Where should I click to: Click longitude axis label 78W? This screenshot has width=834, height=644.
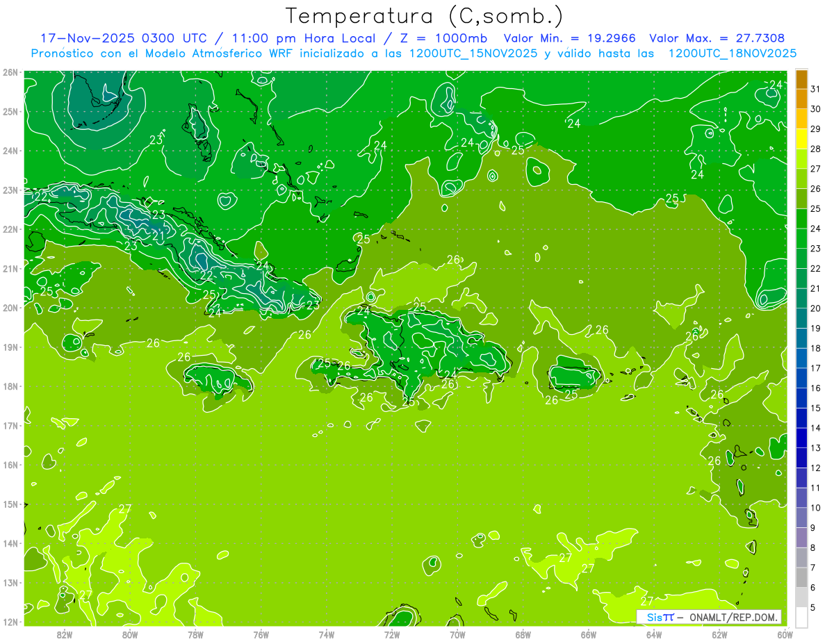coord(195,634)
